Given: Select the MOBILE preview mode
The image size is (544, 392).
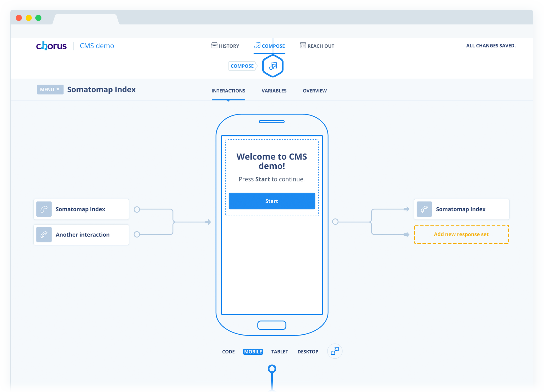Looking at the screenshot, I should tap(253, 352).
